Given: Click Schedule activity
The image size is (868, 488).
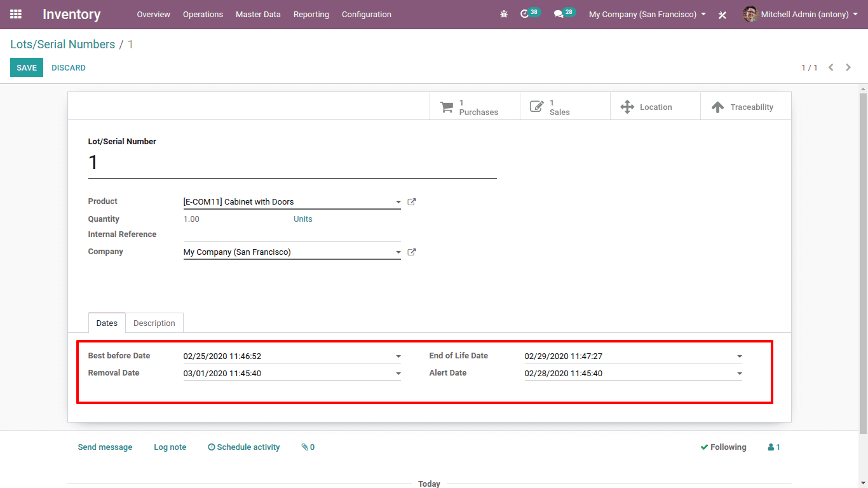Looking at the screenshot, I should tap(244, 447).
